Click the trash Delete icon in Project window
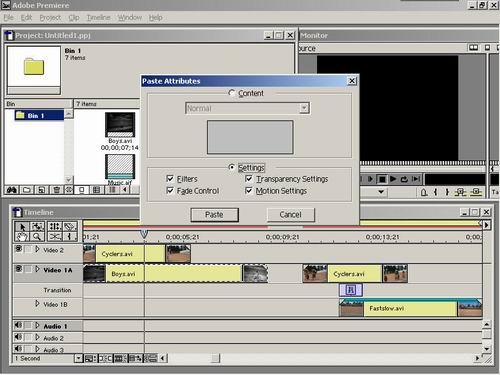 [56, 190]
